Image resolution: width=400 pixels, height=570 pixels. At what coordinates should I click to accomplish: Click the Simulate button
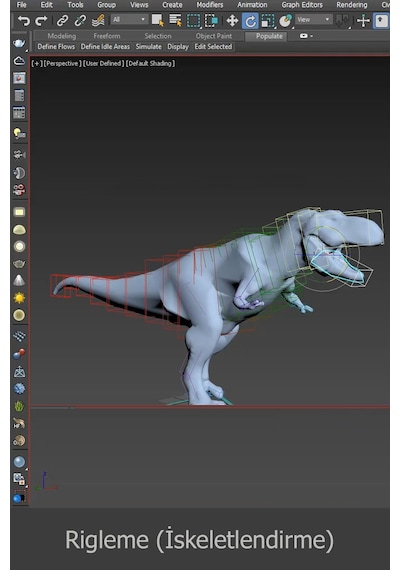click(x=148, y=47)
